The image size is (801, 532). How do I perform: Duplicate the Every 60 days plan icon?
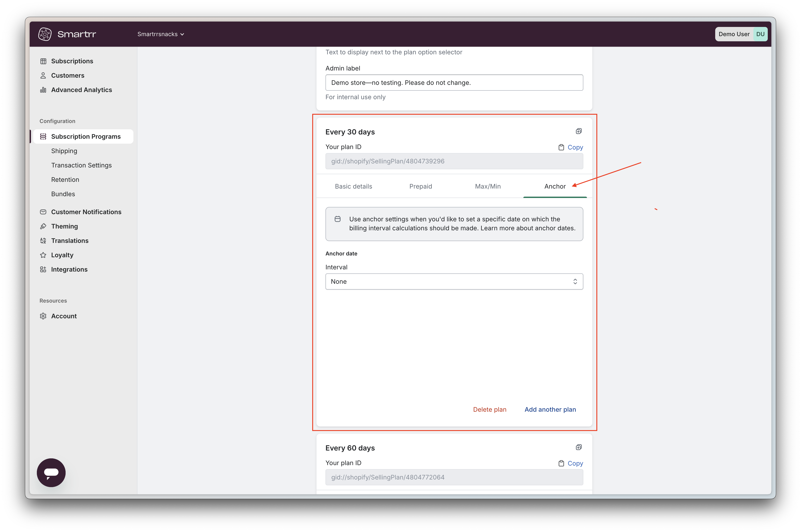click(579, 447)
